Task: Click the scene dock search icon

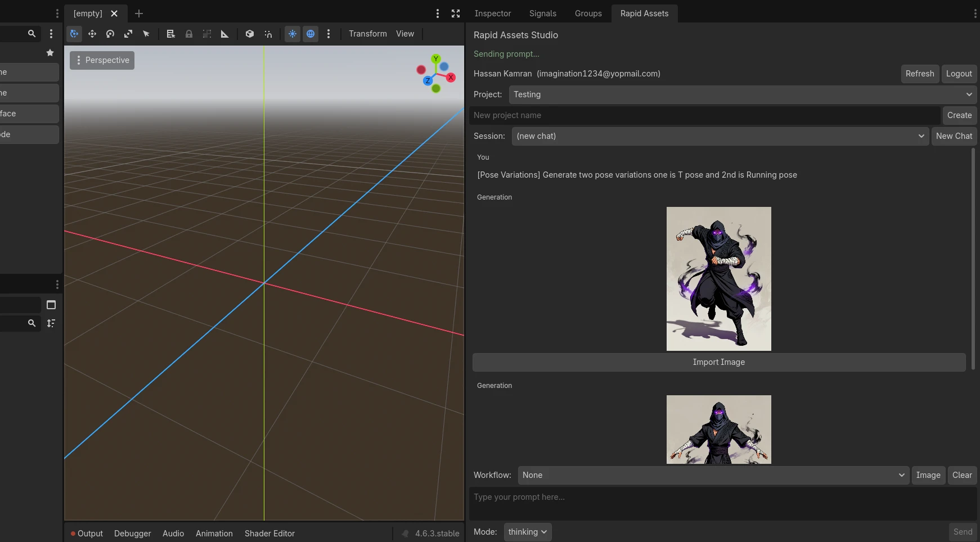Action: [32, 34]
